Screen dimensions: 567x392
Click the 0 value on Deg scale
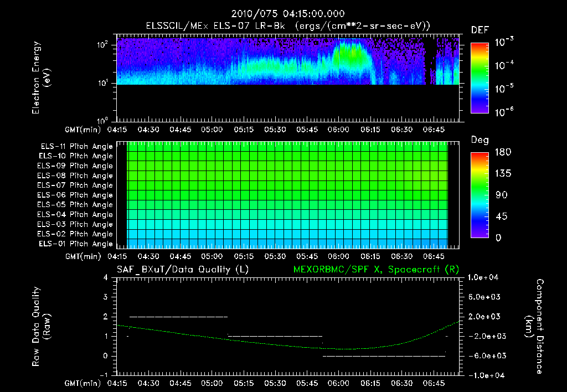click(x=498, y=238)
